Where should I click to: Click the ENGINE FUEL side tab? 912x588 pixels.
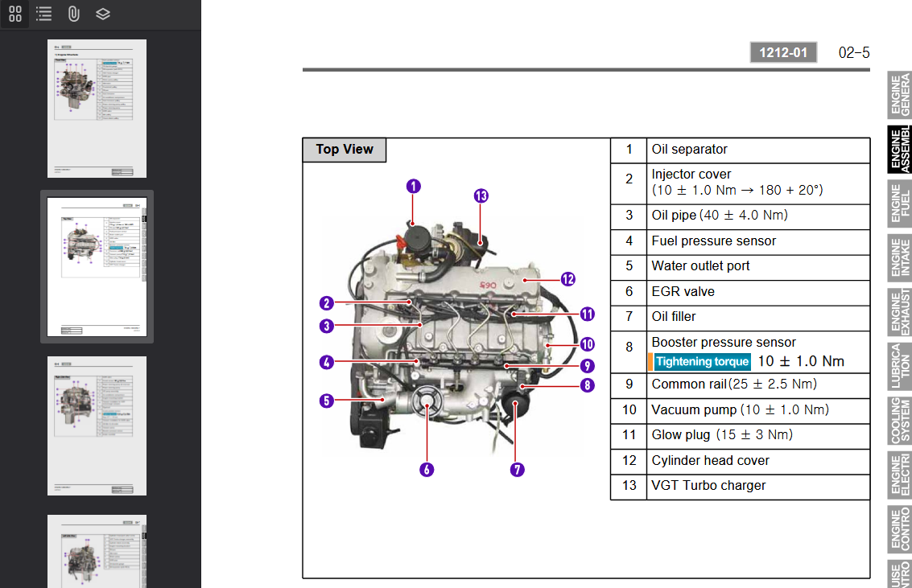pyautogui.click(x=899, y=204)
